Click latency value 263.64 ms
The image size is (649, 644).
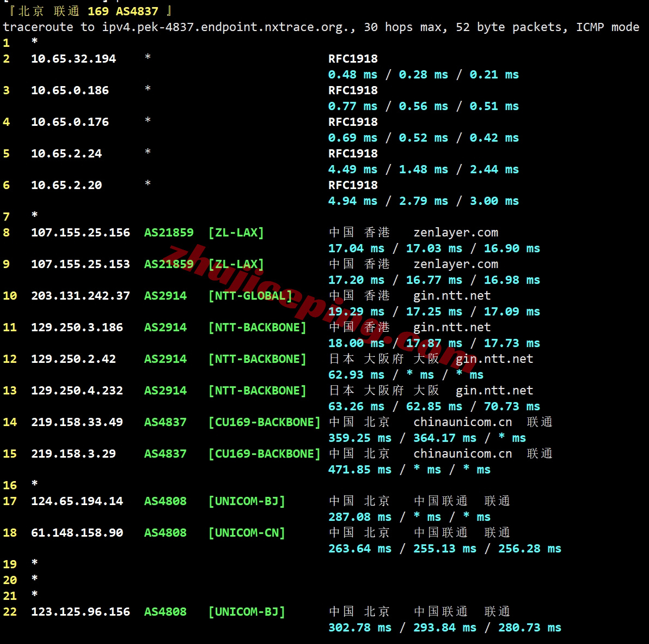(x=360, y=548)
